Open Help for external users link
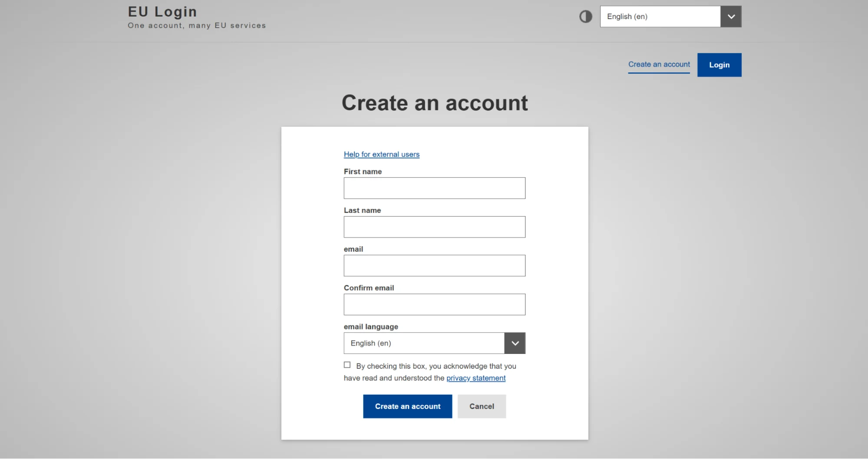 click(x=381, y=154)
